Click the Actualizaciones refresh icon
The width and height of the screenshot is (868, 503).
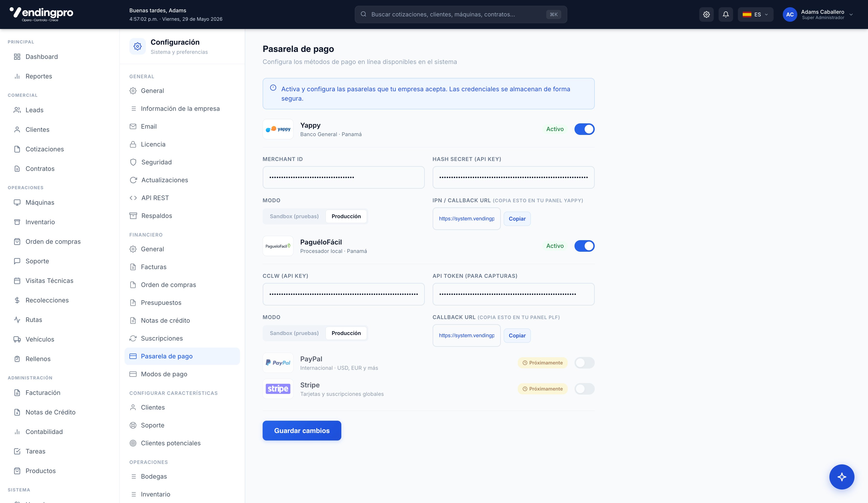(x=133, y=180)
